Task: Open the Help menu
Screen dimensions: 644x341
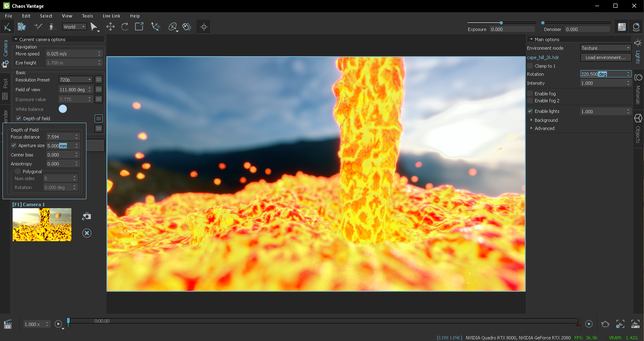Action: click(x=135, y=16)
